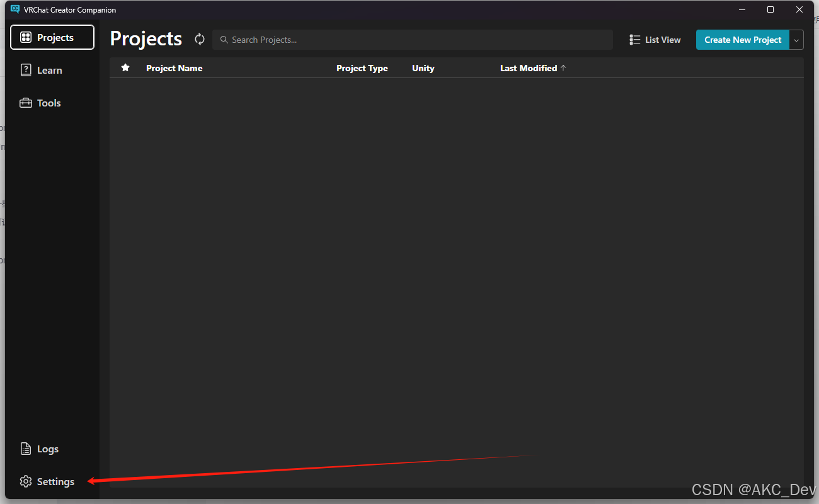
Task: Click Create New Project button
Action: (743, 40)
